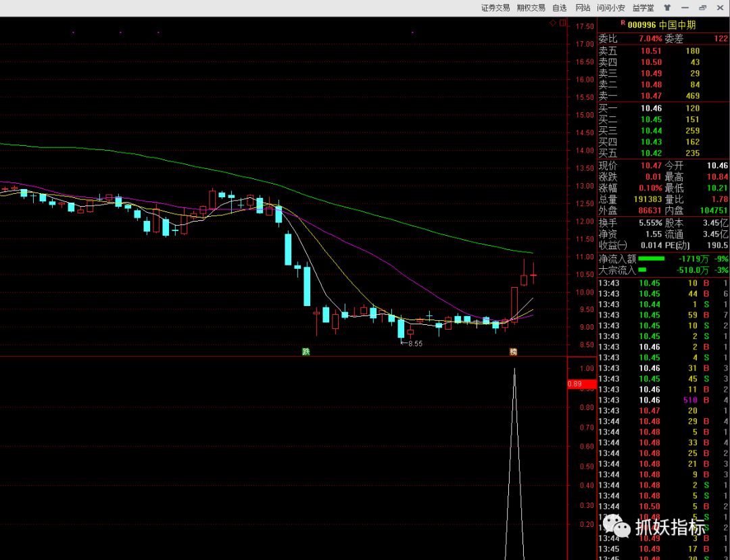Select the 买三 10.44 bid row
The image size is (730, 560).
pos(664,130)
